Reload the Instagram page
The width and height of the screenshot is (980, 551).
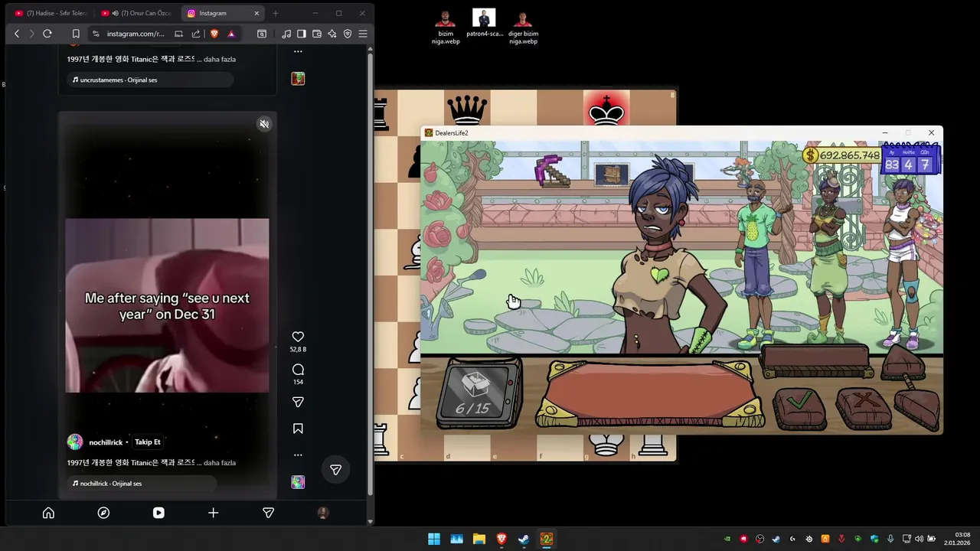coord(47,34)
